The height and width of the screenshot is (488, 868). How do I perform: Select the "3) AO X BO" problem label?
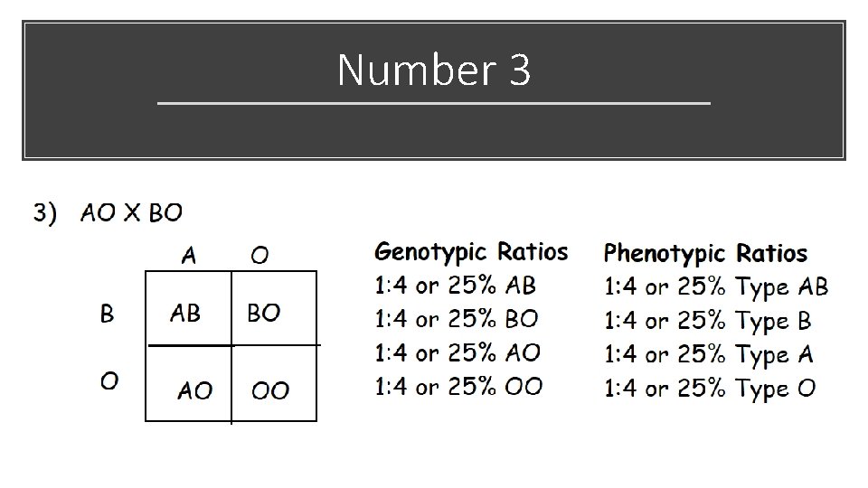point(108,213)
